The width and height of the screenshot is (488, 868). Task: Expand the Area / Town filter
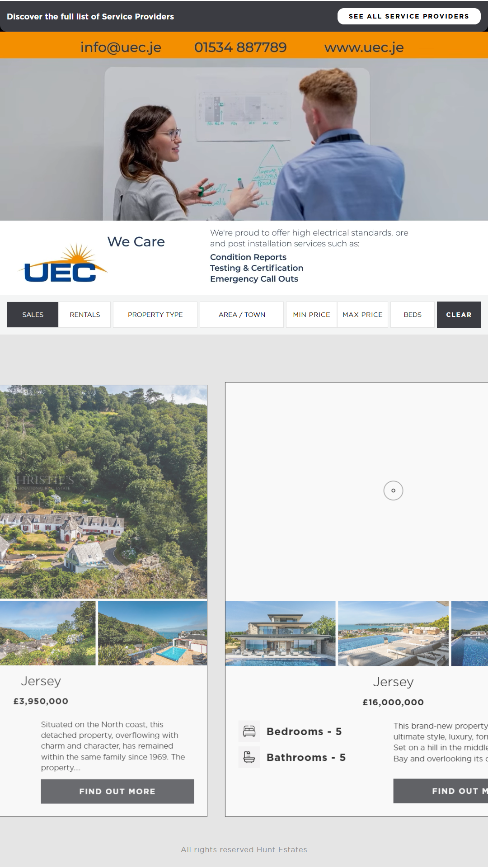242,315
